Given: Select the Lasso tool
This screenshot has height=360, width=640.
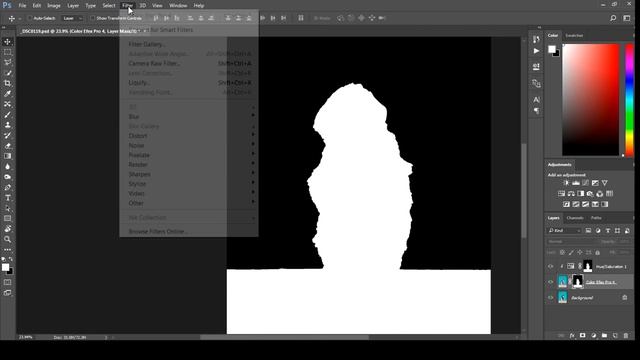Looking at the screenshot, I should 7,62.
